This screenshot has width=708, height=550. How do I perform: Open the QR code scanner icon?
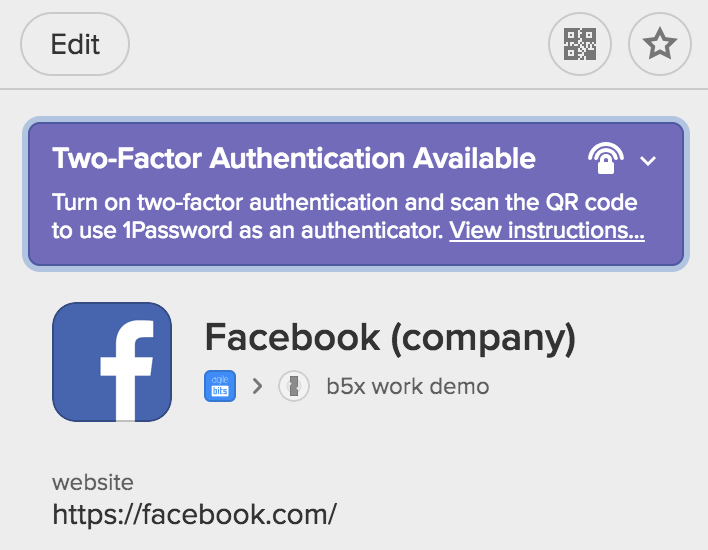(x=580, y=44)
